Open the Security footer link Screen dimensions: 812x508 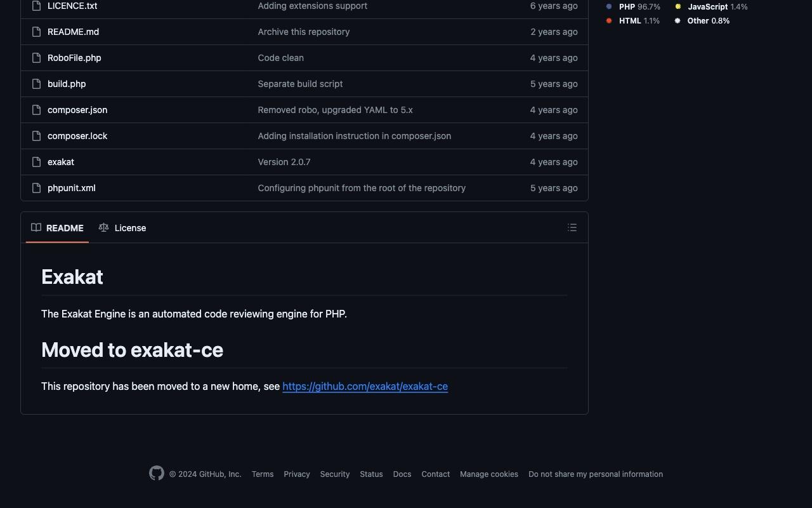pos(335,474)
